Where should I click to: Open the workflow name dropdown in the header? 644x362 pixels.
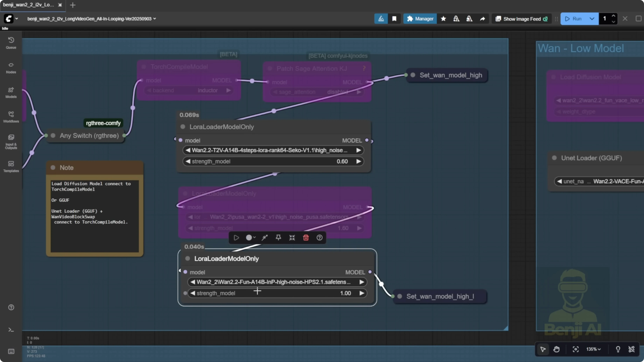155,19
